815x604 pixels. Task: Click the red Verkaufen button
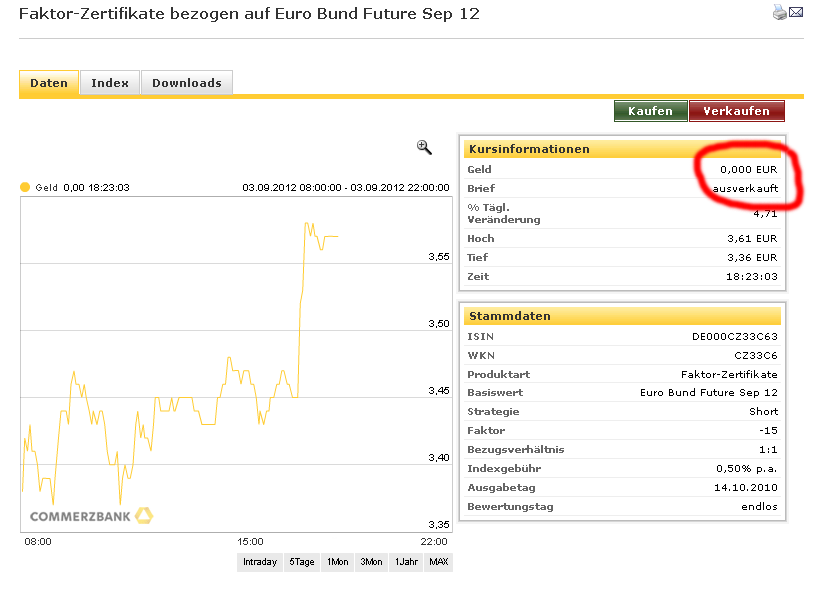point(737,111)
